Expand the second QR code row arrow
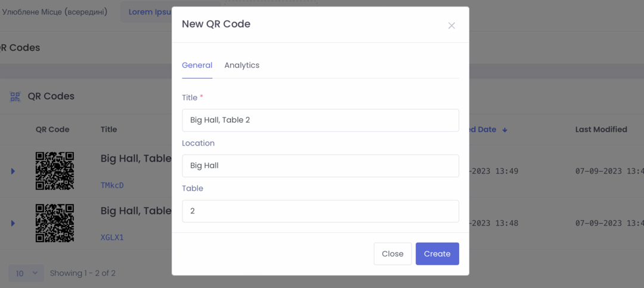The width and height of the screenshot is (644, 288). click(13, 223)
